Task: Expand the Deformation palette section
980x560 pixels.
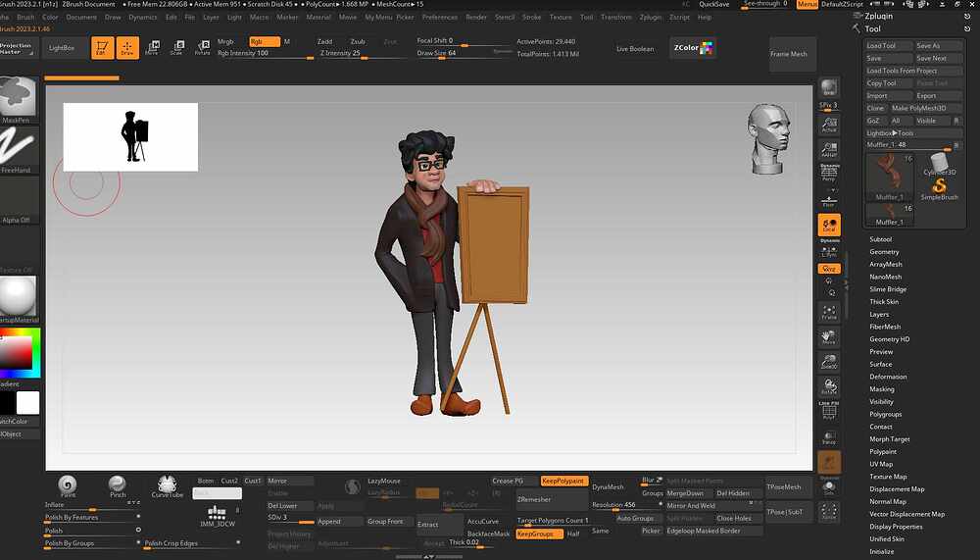Action: (888, 377)
